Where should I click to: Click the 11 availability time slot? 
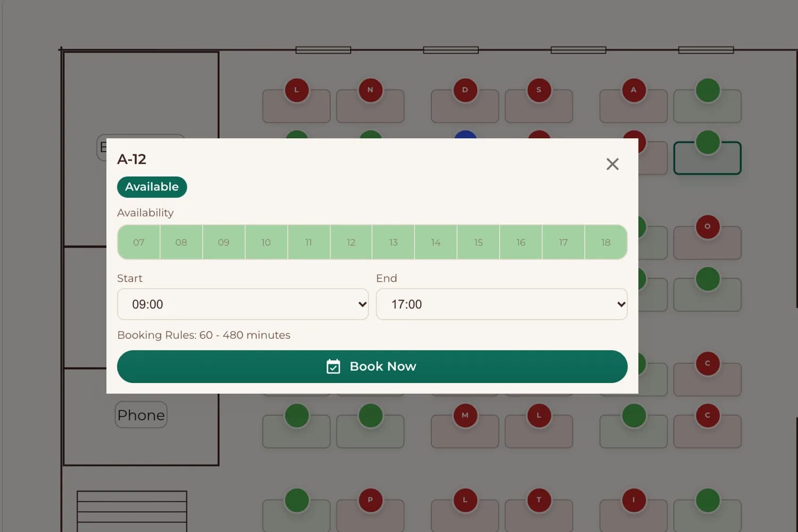coord(309,242)
